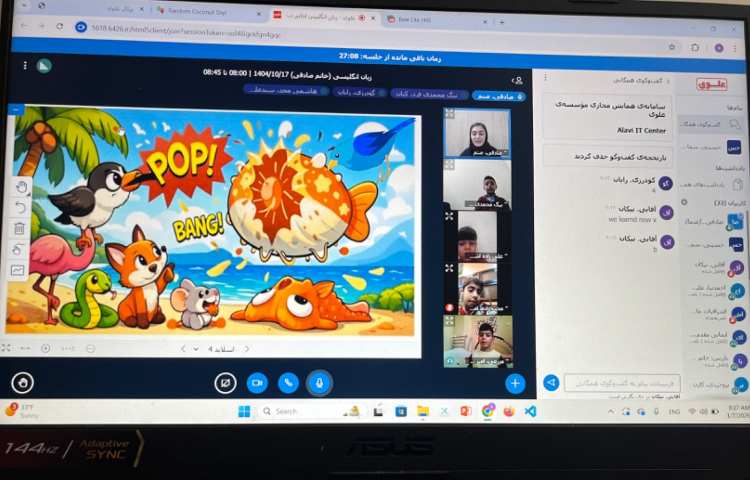Open the blue plus actions button

(x=515, y=383)
